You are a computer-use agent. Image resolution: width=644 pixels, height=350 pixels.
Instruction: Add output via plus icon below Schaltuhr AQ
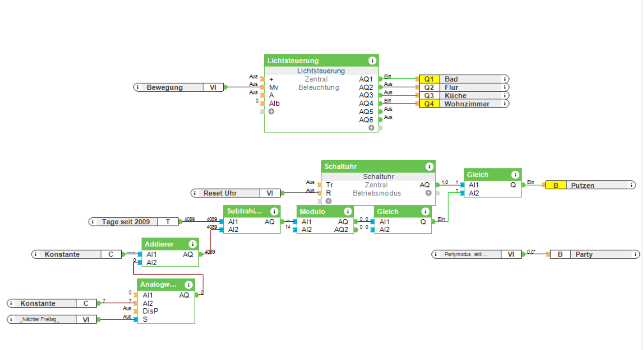pyautogui.click(x=428, y=193)
